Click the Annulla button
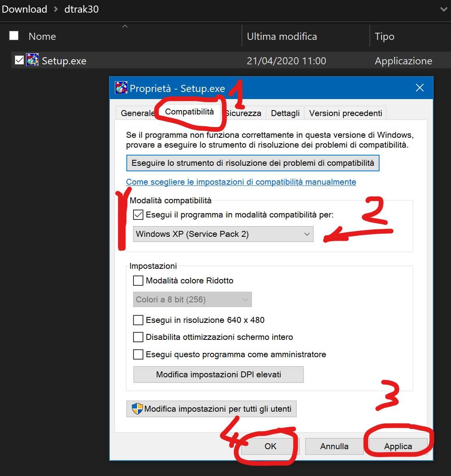Viewport: 451px width, 476px height. [x=334, y=446]
